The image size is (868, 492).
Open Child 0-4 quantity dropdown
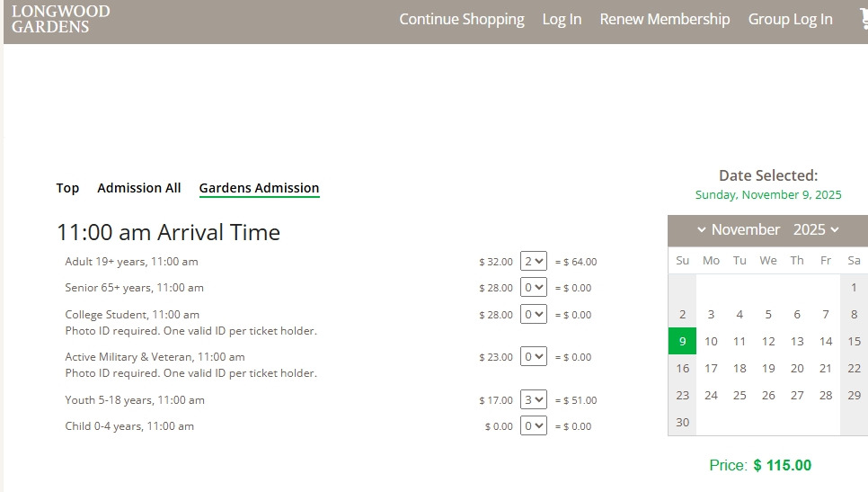click(534, 426)
